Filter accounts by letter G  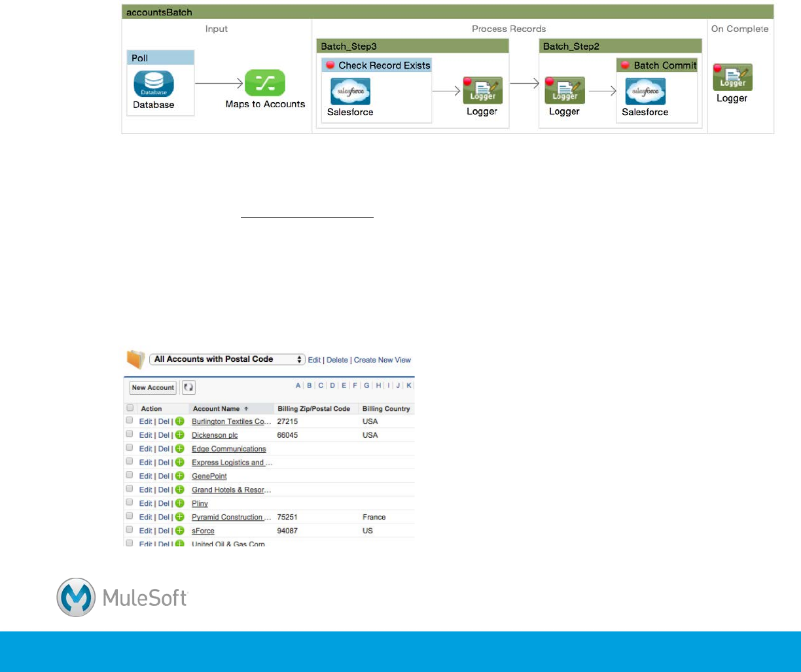coord(367,385)
